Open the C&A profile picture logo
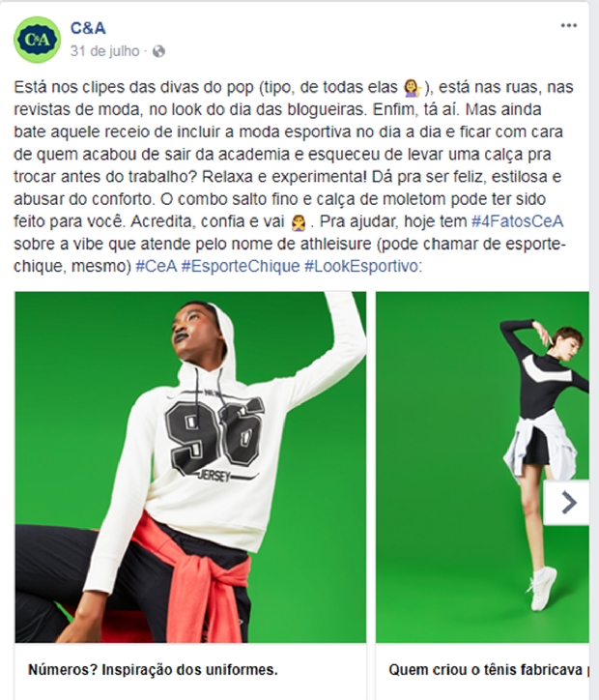Viewport: 599px width, 700px height. coord(37,40)
